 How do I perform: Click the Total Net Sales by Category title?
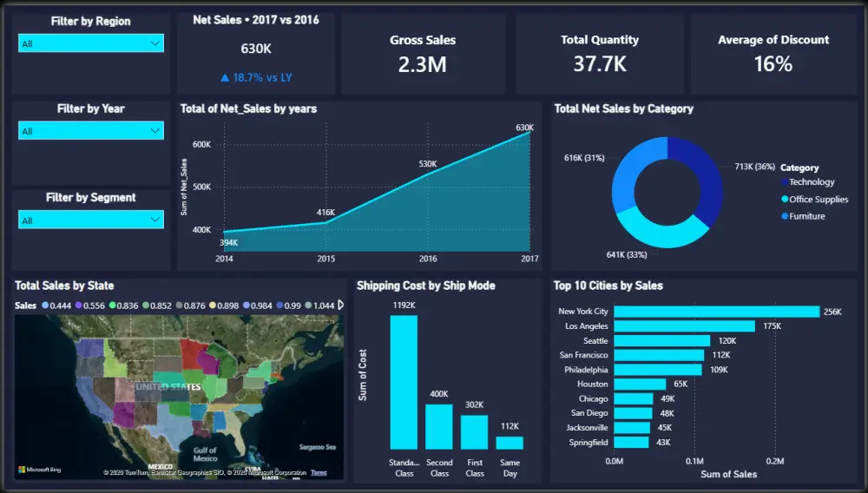tap(624, 108)
